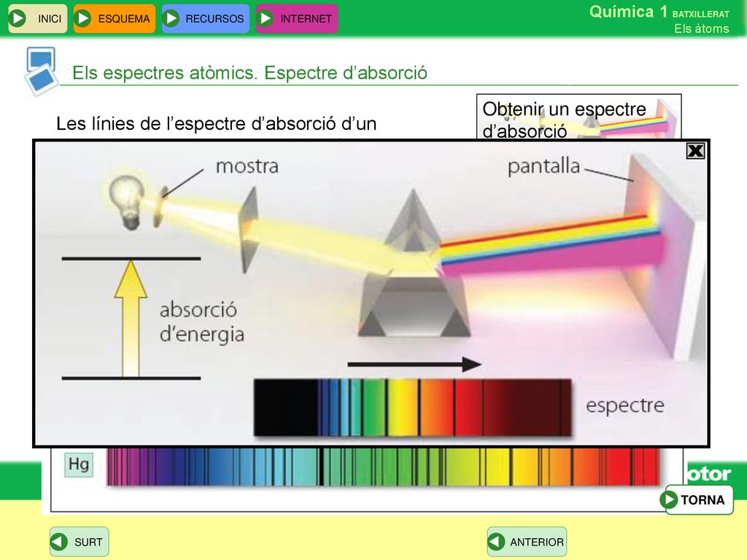The height and width of the screenshot is (560, 747).
Task: Click the 'Les línies de l'espectre' paragraph text
Action: [216, 124]
